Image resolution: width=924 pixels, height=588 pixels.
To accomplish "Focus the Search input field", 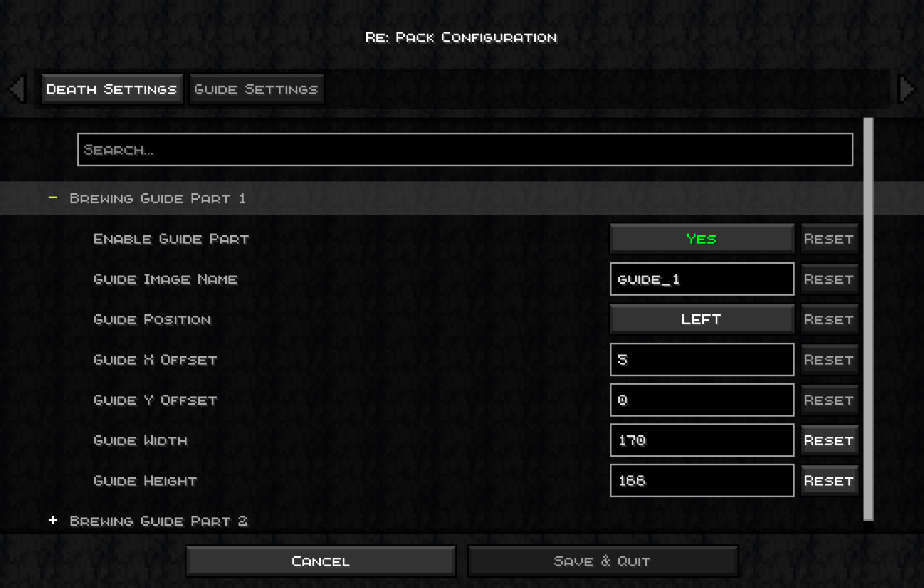I will (x=465, y=150).
